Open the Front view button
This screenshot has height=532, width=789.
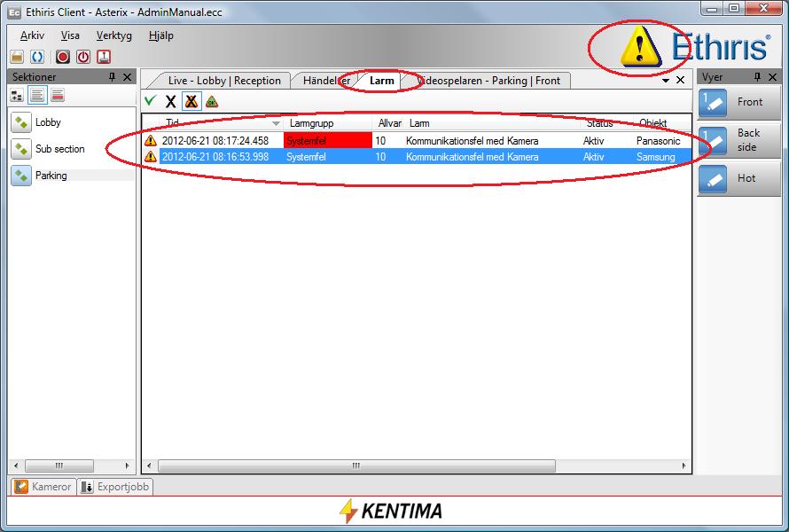738,102
